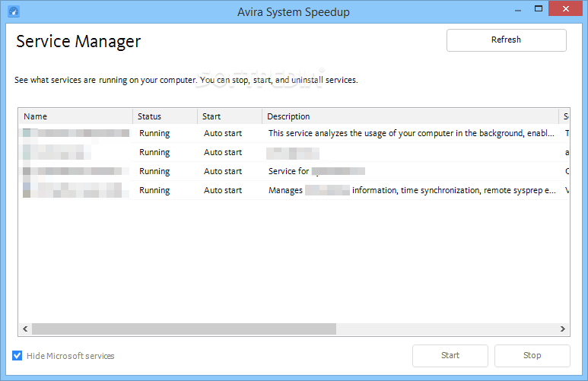Close the Avira System Speedup window
The width and height of the screenshot is (588, 381).
pyautogui.click(x=566, y=8)
